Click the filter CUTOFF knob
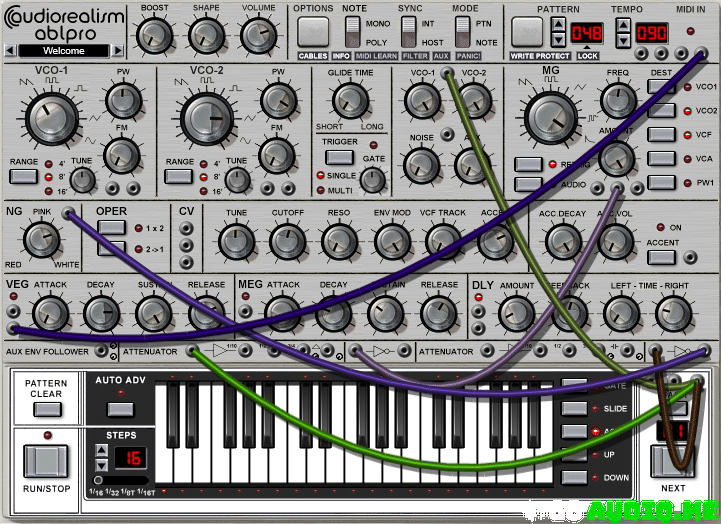Screen dimensions: 721x524 [x=287, y=242]
